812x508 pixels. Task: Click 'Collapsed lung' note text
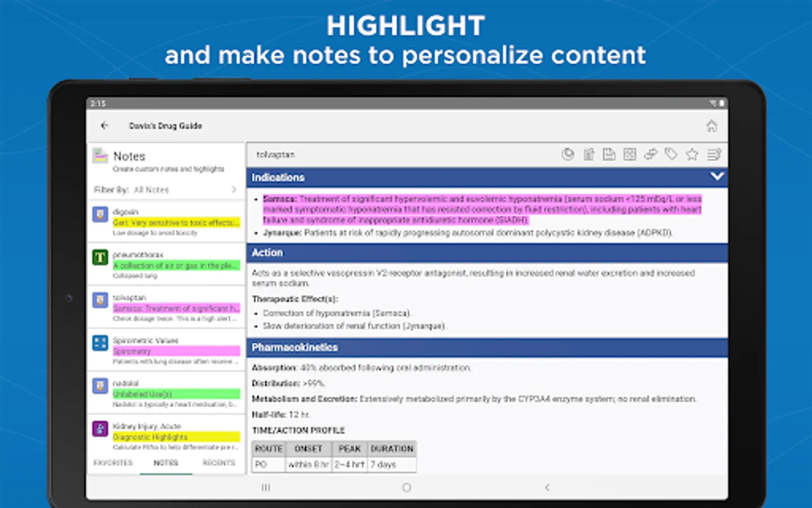point(135,275)
